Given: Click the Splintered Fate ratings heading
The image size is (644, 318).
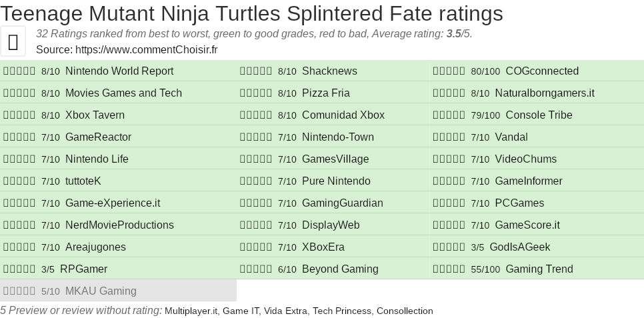Looking at the screenshot, I should 252,13.
